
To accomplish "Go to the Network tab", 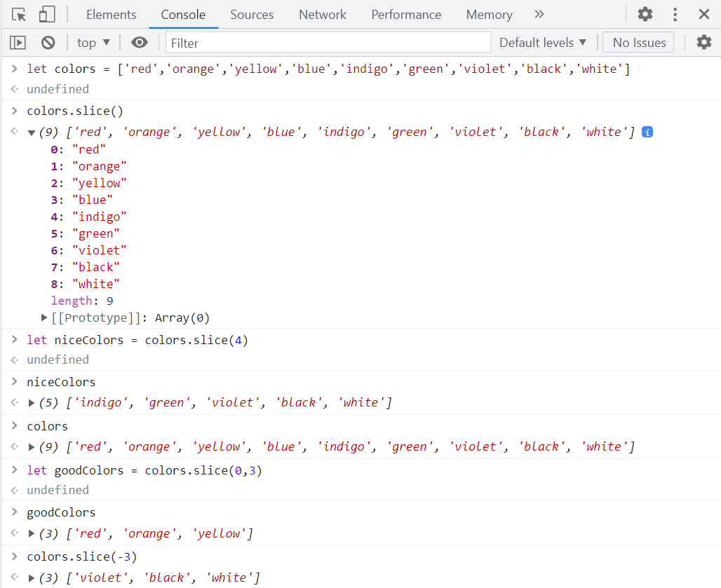I will pos(323,15).
